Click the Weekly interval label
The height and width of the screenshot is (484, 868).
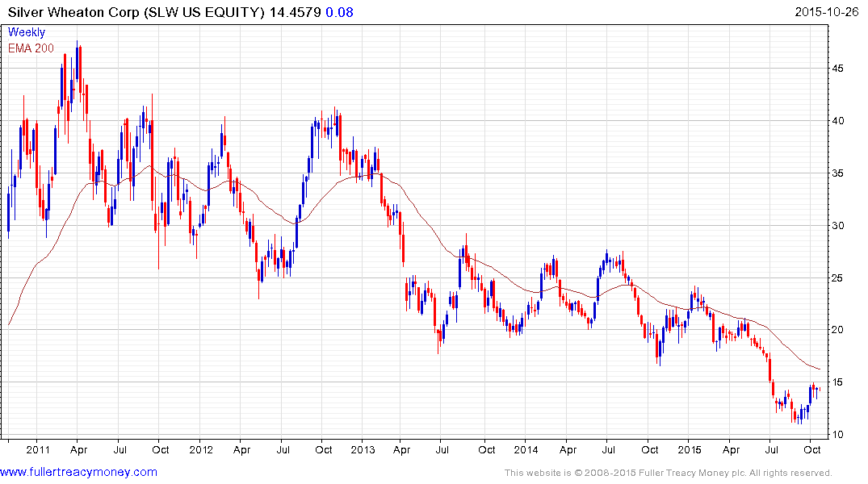[x=27, y=32]
